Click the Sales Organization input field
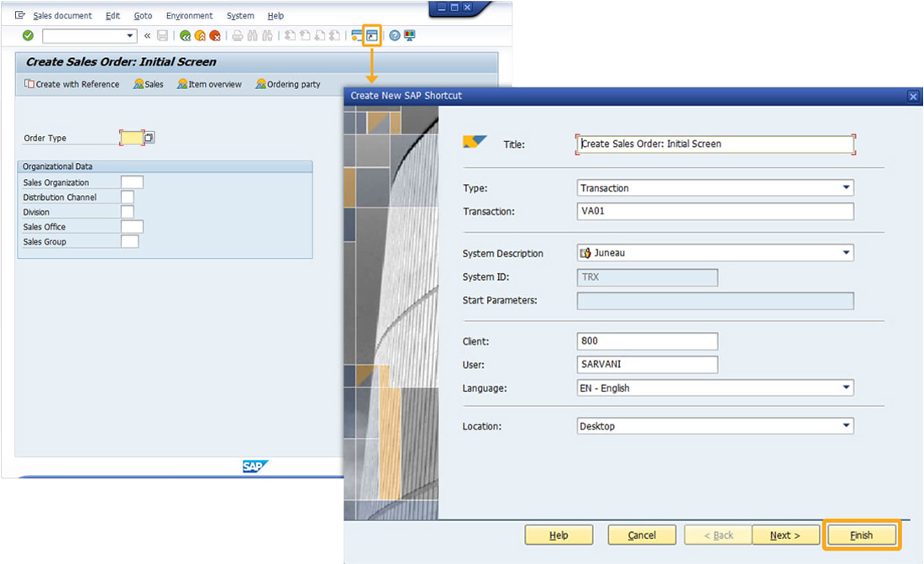924x564 pixels. (132, 182)
